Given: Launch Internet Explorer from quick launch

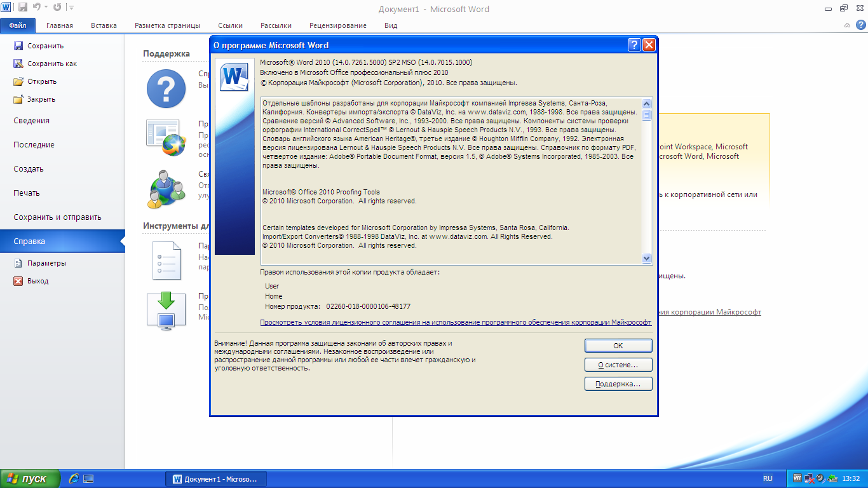Looking at the screenshot, I should pos(74,478).
